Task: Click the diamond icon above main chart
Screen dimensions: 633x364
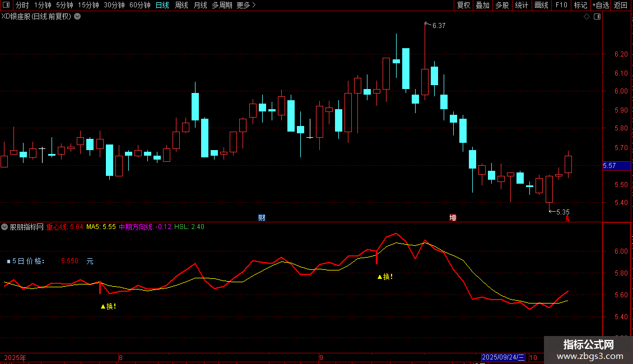Action: point(587,17)
